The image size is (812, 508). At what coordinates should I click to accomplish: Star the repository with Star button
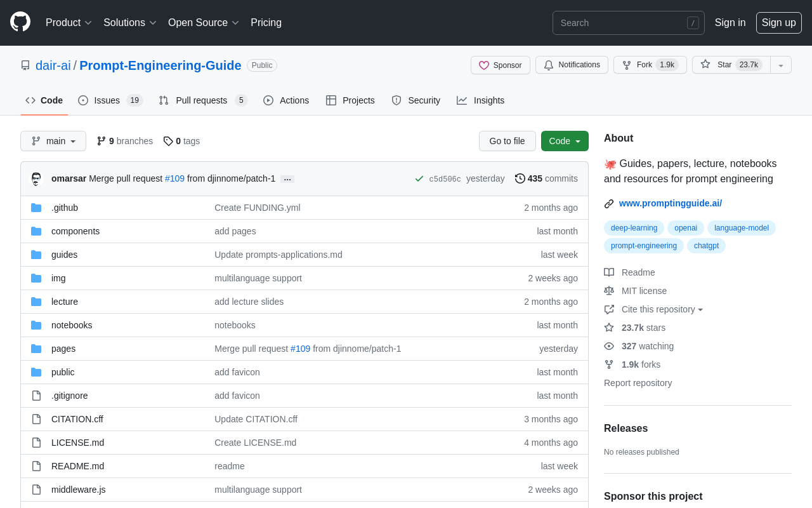(731, 65)
